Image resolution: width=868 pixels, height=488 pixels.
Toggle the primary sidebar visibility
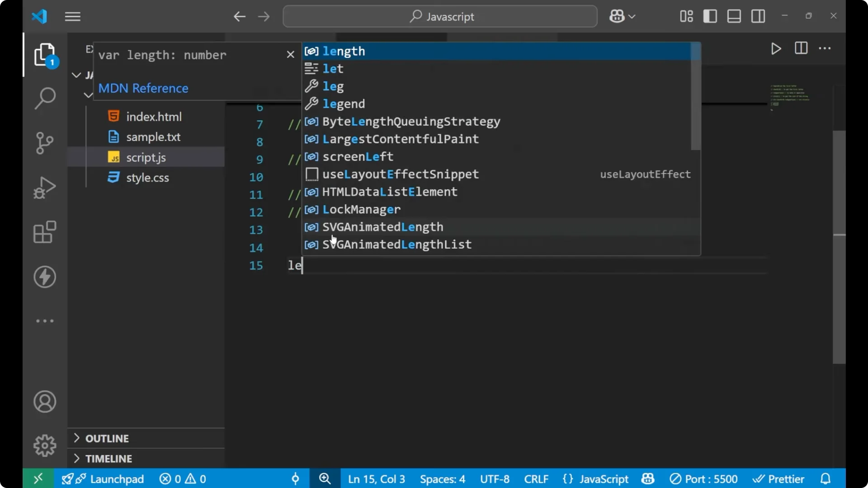710,16
